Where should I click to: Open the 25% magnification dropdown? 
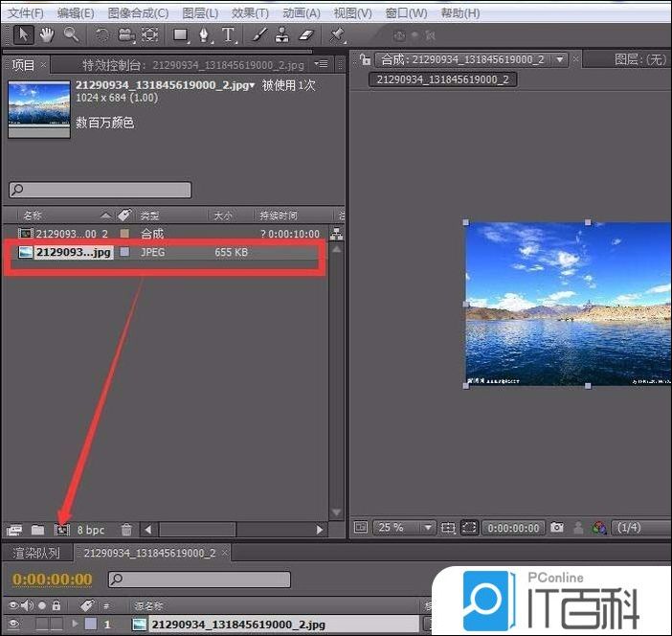404,527
